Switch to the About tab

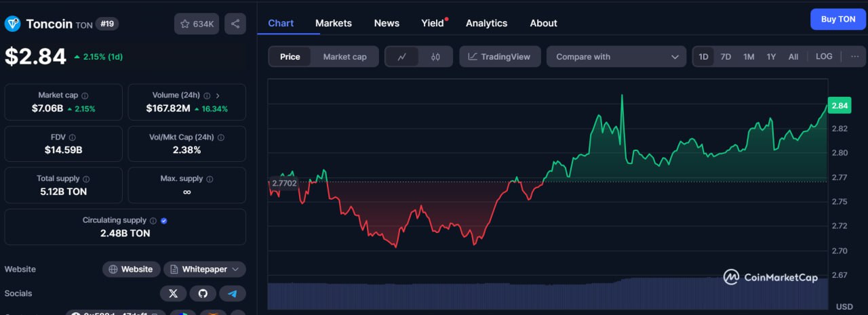click(543, 23)
